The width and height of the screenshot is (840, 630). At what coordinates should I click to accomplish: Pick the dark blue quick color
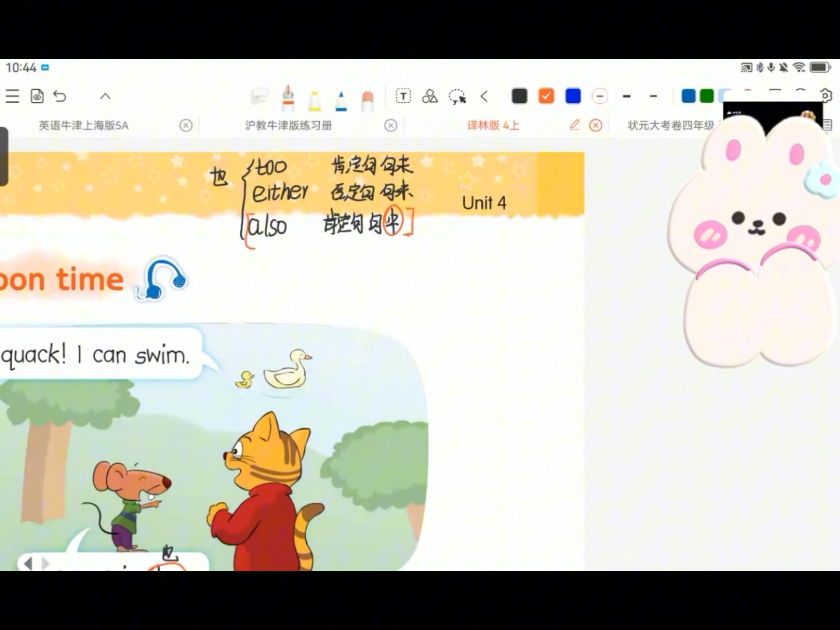[688, 96]
